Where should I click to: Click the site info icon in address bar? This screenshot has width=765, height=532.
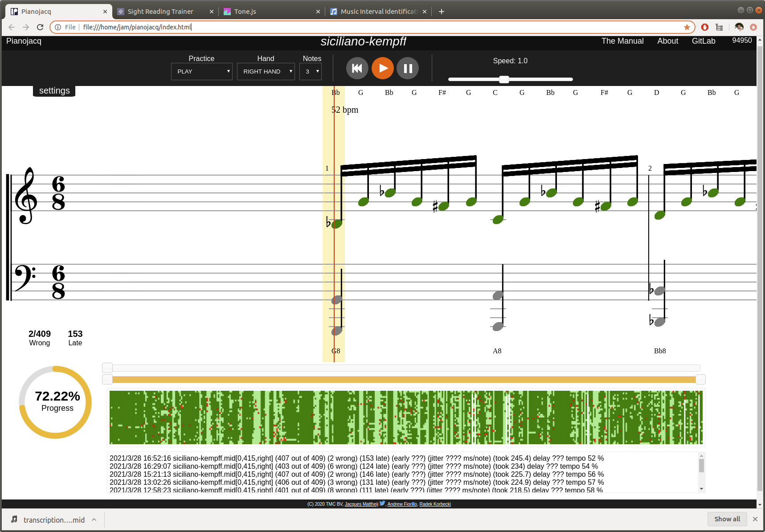pos(58,27)
